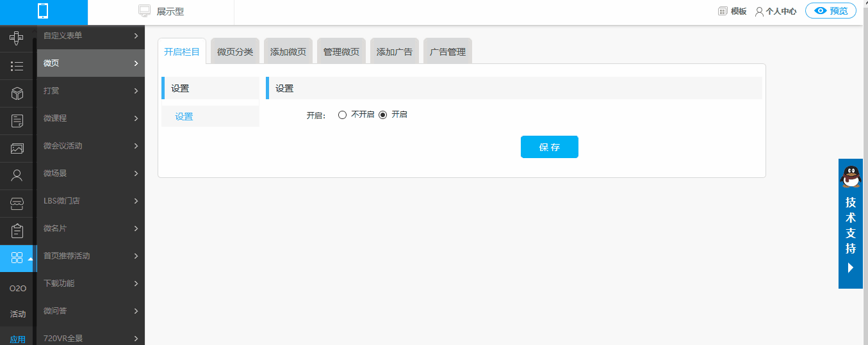Click 设置 link in left panel
868x345 pixels.
click(x=184, y=116)
